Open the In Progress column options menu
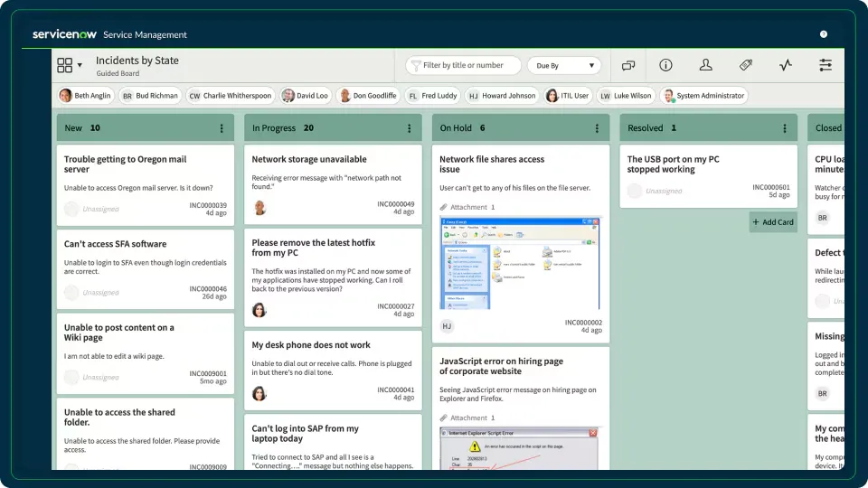This screenshot has height=488, width=868. pos(409,128)
